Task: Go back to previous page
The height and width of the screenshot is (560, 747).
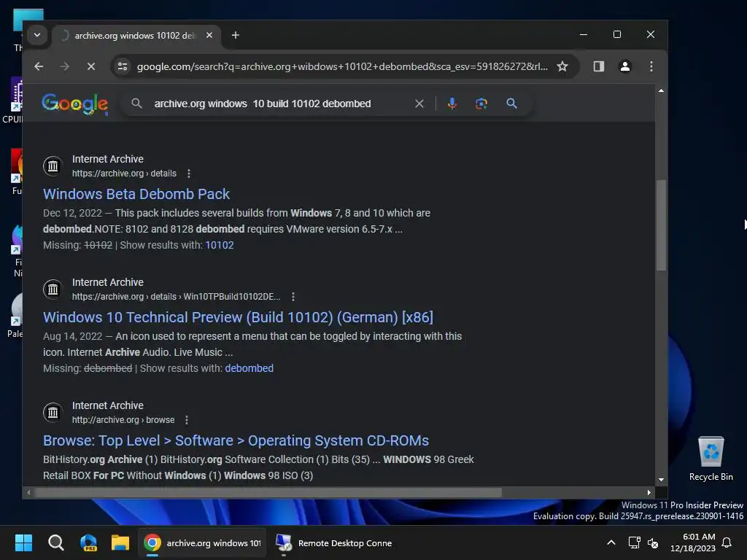Action: [39, 66]
